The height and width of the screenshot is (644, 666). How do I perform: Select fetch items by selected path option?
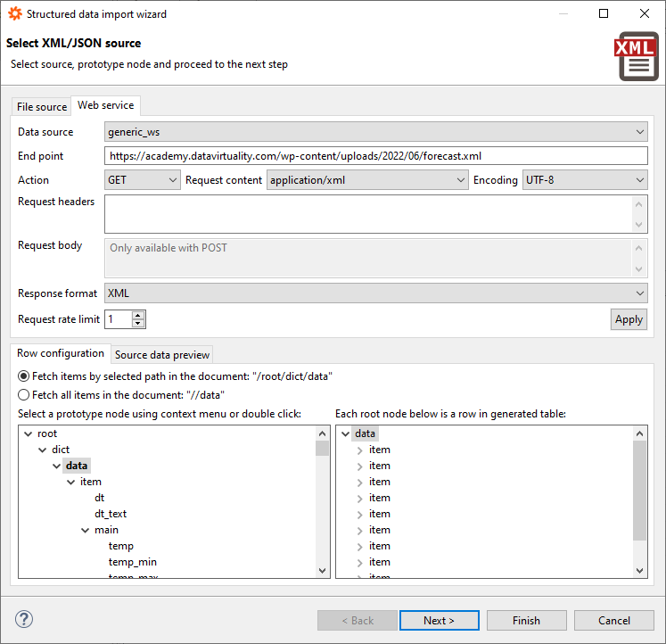coord(24,376)
